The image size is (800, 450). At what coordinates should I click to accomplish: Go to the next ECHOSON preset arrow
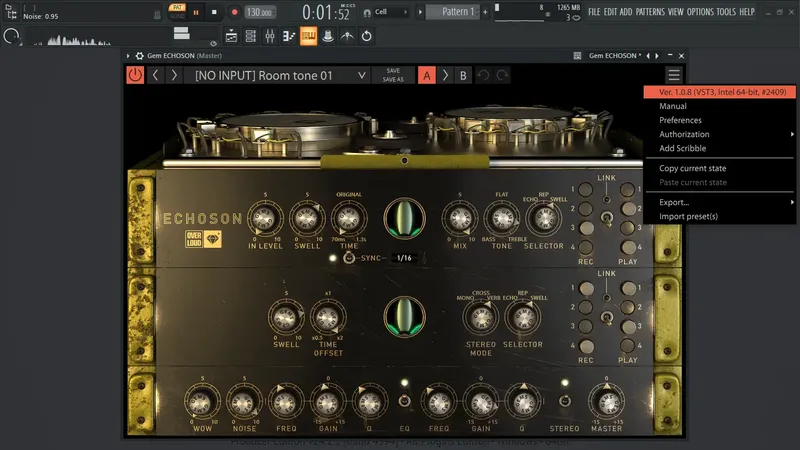point(174,76)
